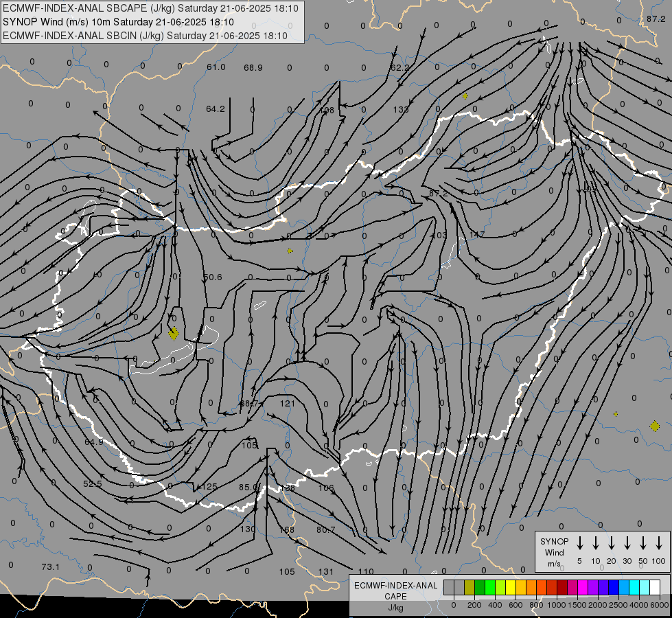The height and width of the screenshot is (618, 672).
Task: Click the '121' CAPE value on map
Action: tap(288, 403)
